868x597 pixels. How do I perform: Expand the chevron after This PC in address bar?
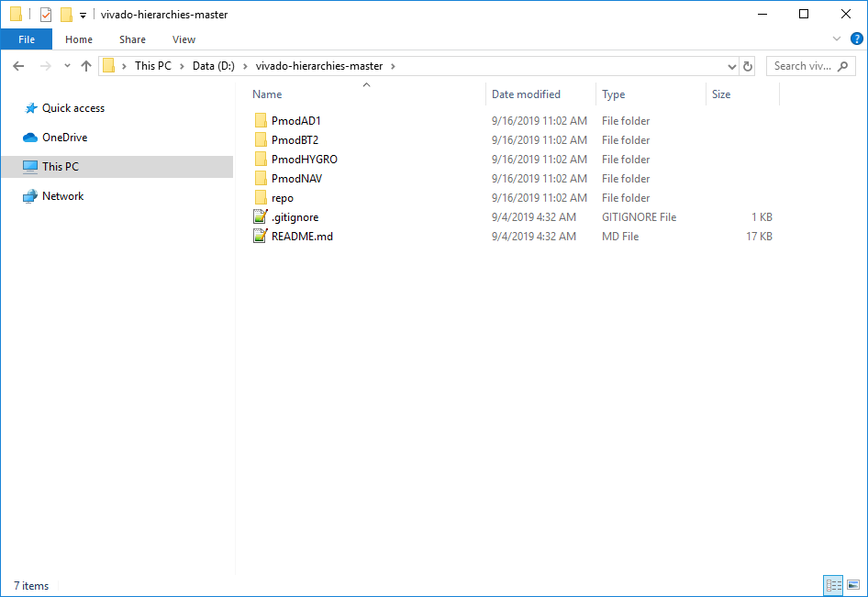(x=182, y=66)
